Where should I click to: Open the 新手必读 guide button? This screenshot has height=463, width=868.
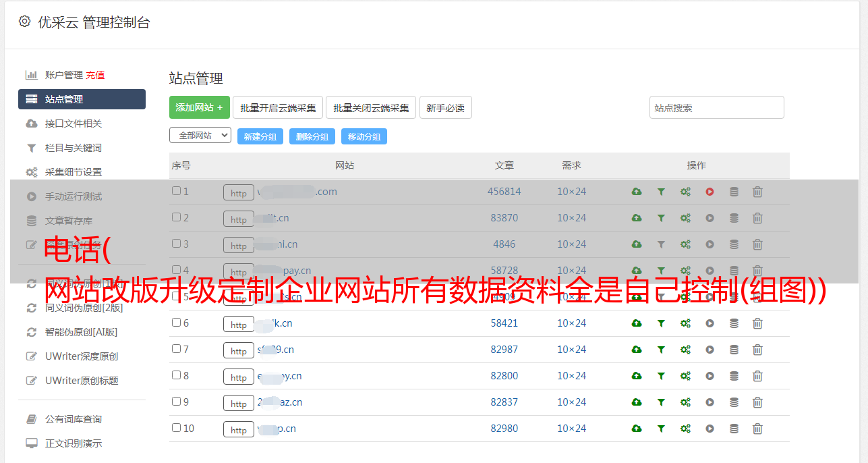[x=446, y=107]
